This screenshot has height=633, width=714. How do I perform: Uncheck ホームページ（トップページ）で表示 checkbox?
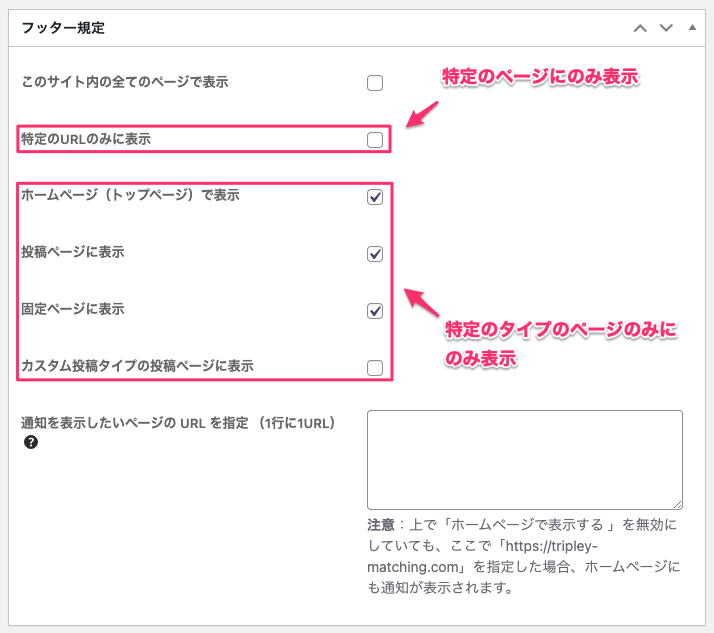pyautogui.click(x=375, y=197)
